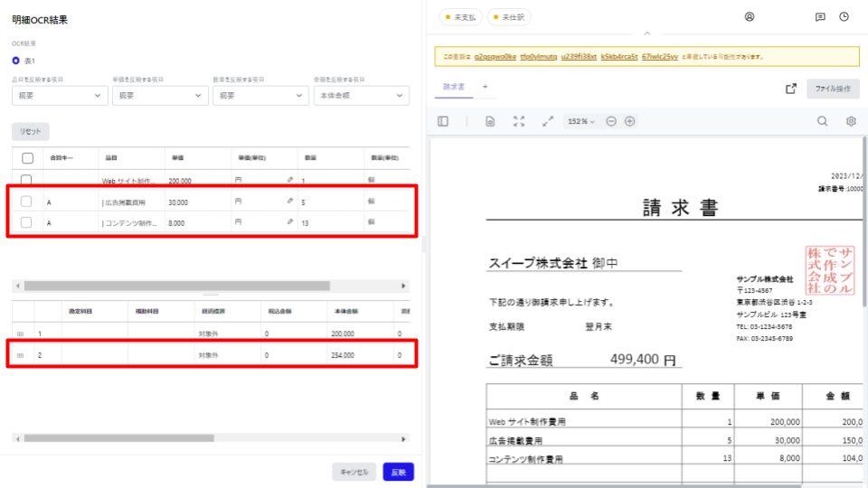Viewport: 868px width, 488px height.
Task: Add a new file tab with the plus
Action: click(485, 87)
